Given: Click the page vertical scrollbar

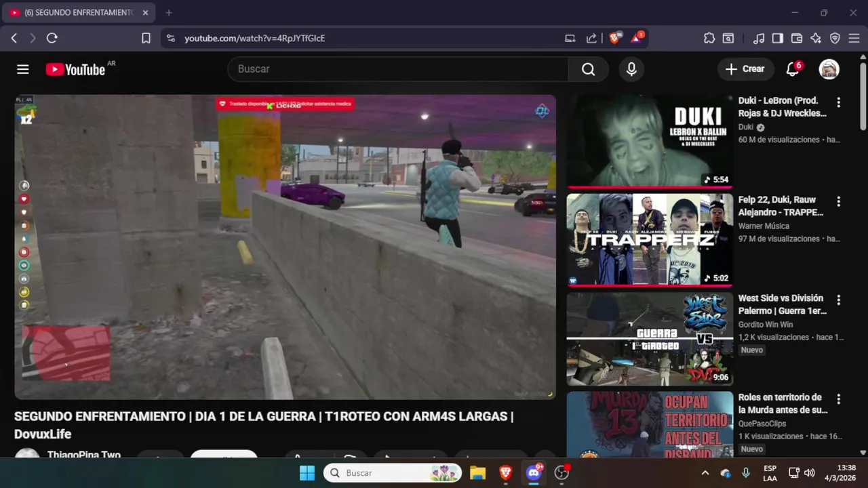Looking at the screenshot, I should 863,96.
